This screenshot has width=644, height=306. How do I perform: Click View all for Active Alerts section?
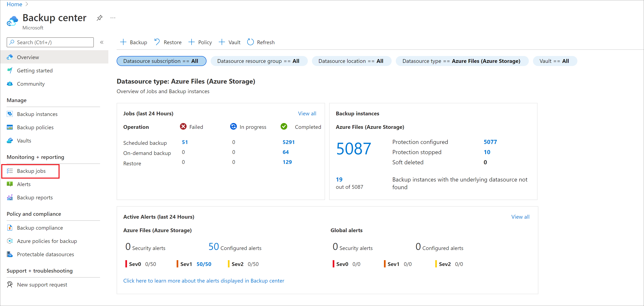click(520, 216)
